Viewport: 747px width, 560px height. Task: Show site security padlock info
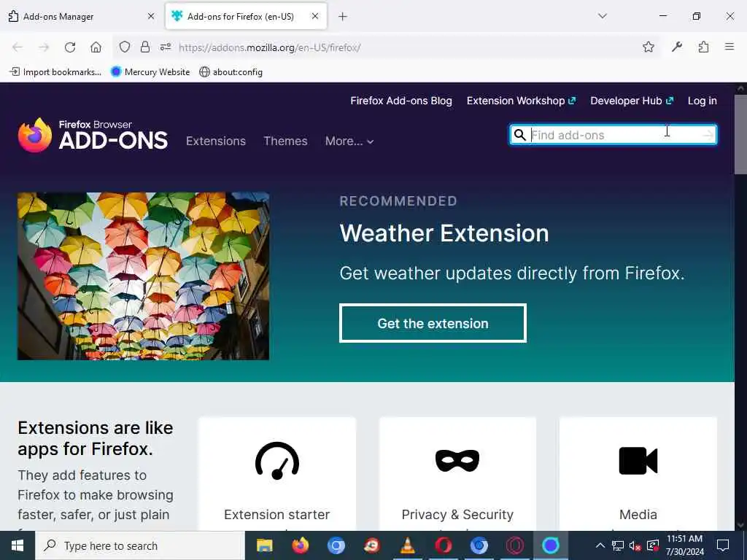coord(145,47)
